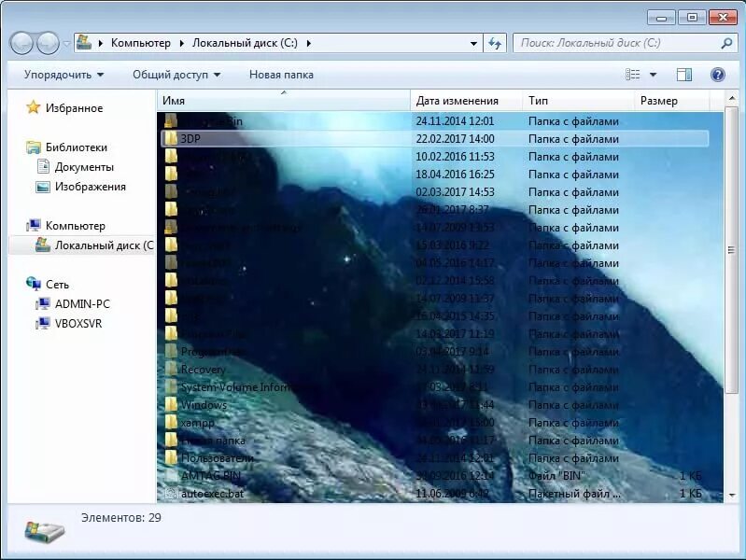The image size is (746, 560).
Task: Open the ADMIN-PC network computer
Action: click(x=82, y=304)
